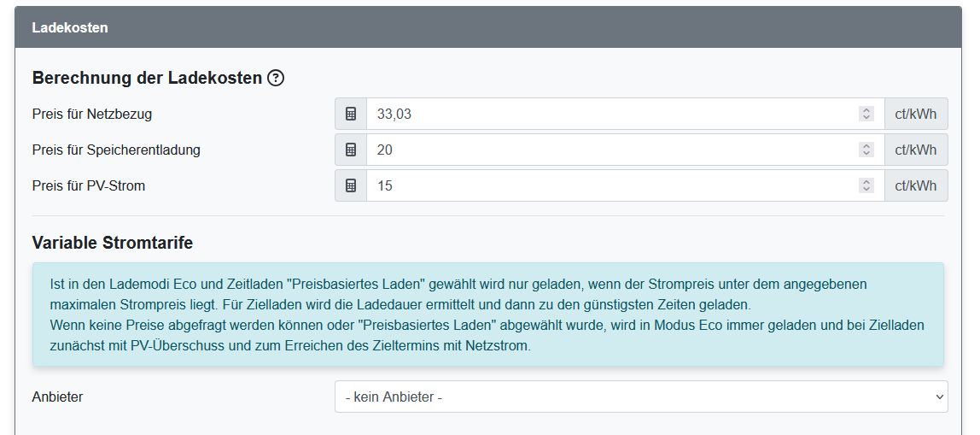
Task: Click the Ladekosten panel header
Action: coord(488,27)
